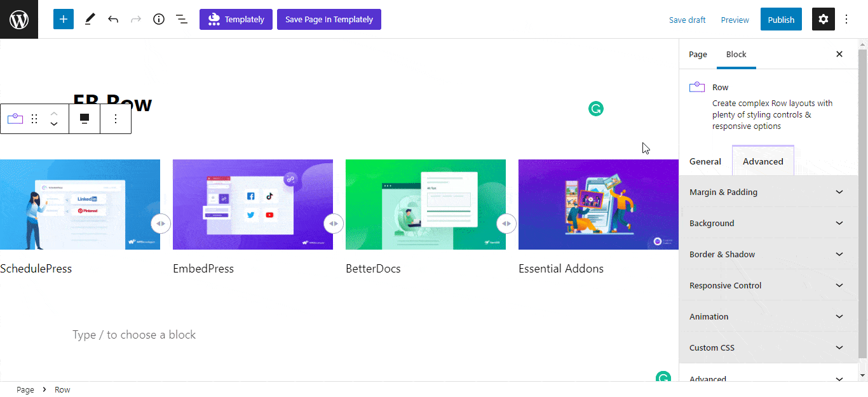868x397 pixels.
Task: Move the Row block down
Action: [54, 124]
